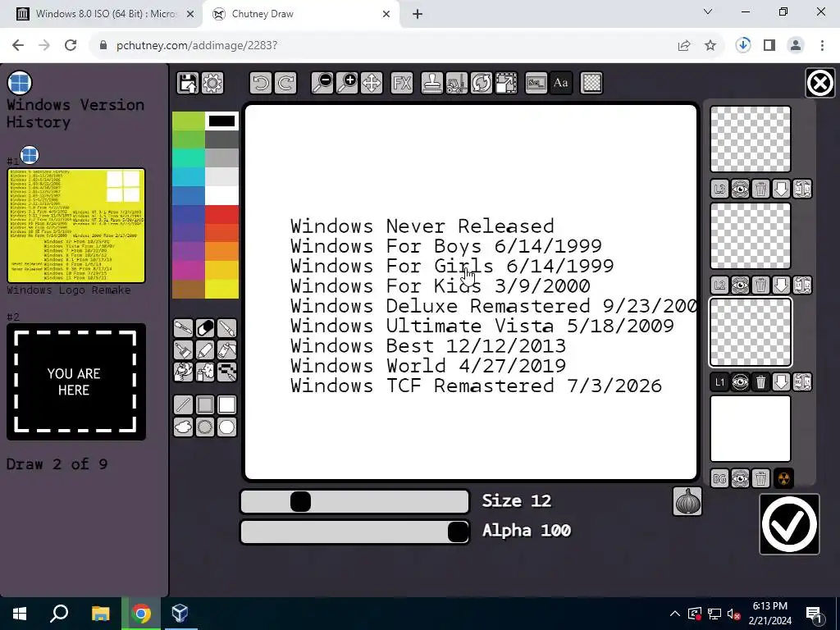This screenshot has width=840, height=630.
Task: Select the filled circle shape tool
Action: [x=227, y=427]
